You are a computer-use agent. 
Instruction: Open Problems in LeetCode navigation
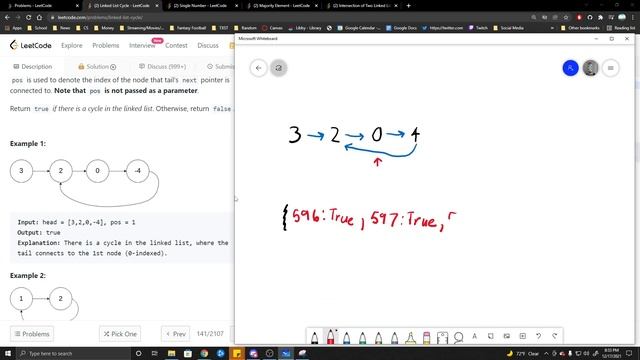pyautogui.click(x=106, y=45)
